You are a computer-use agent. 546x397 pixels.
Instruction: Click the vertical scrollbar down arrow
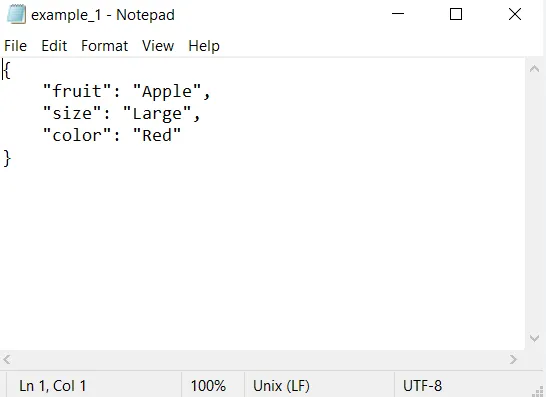(535, 338)
